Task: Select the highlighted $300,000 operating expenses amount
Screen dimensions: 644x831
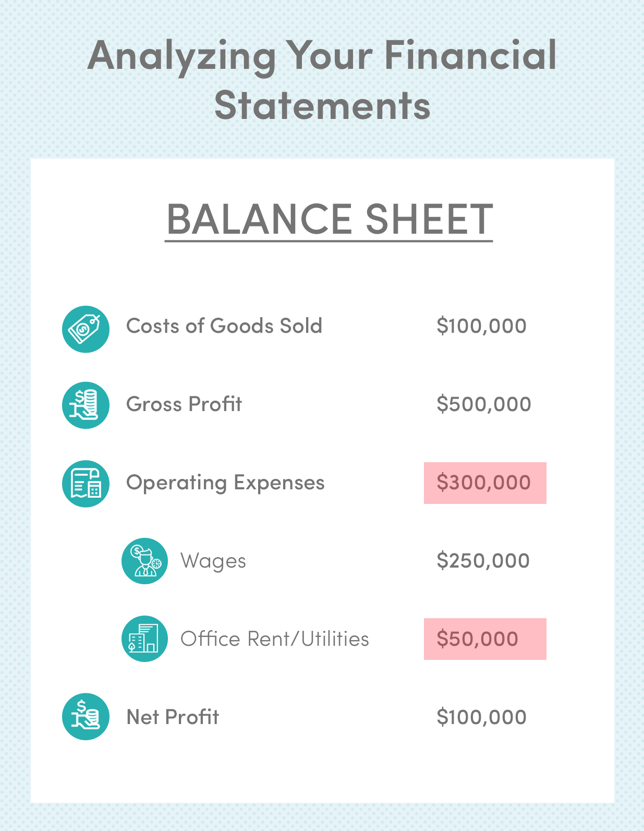Action: pos(485,483)
